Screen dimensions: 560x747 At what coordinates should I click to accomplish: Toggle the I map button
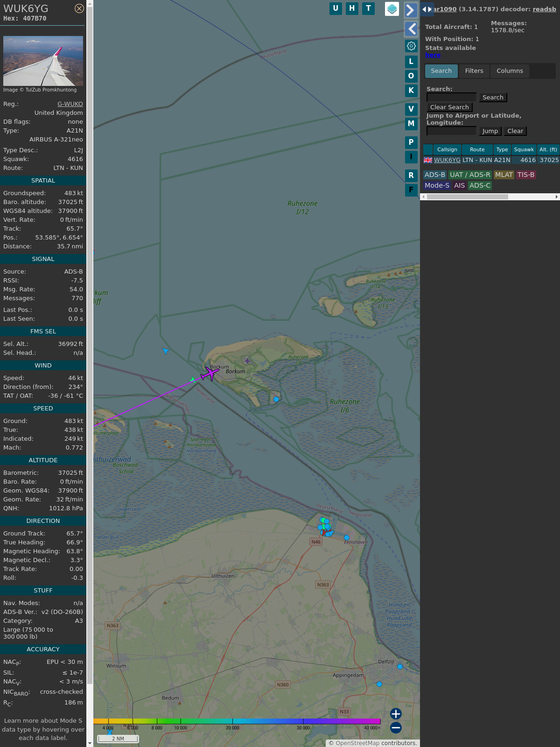[411, 156]
